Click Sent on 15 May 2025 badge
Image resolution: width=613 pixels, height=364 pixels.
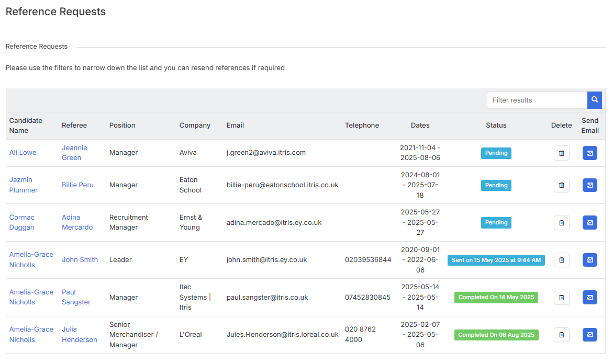point(496,260)
